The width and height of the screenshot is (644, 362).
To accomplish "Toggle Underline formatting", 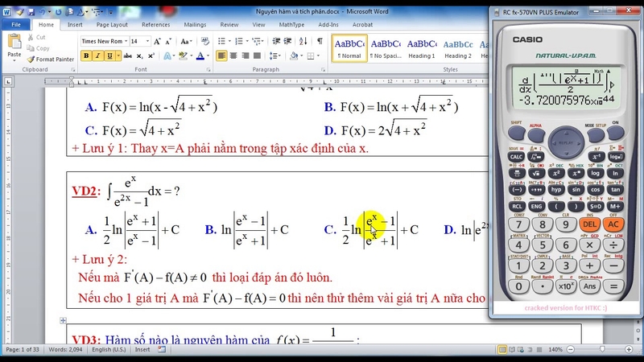I will coord(109,56).
